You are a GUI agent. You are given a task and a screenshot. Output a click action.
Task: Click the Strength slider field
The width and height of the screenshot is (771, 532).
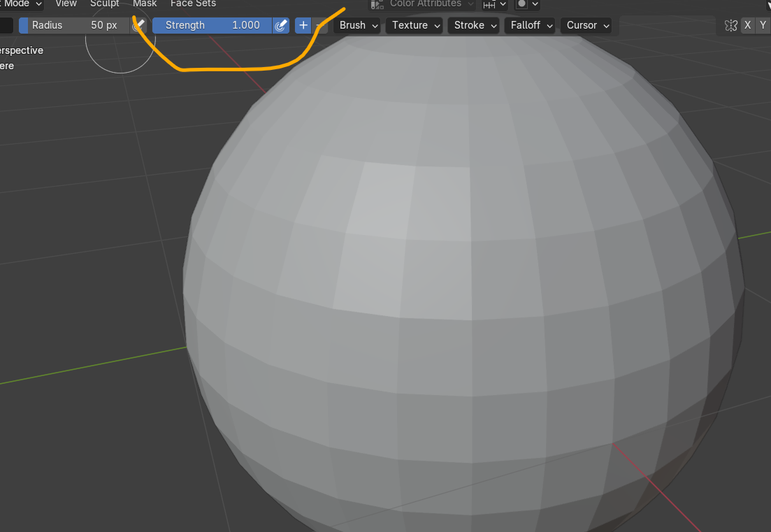coord(212,25)
